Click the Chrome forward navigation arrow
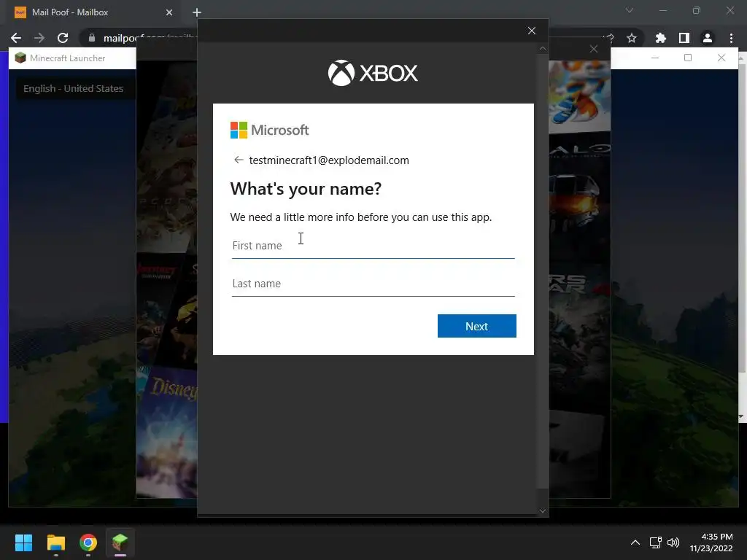The image size is (747, 560). 39,38
